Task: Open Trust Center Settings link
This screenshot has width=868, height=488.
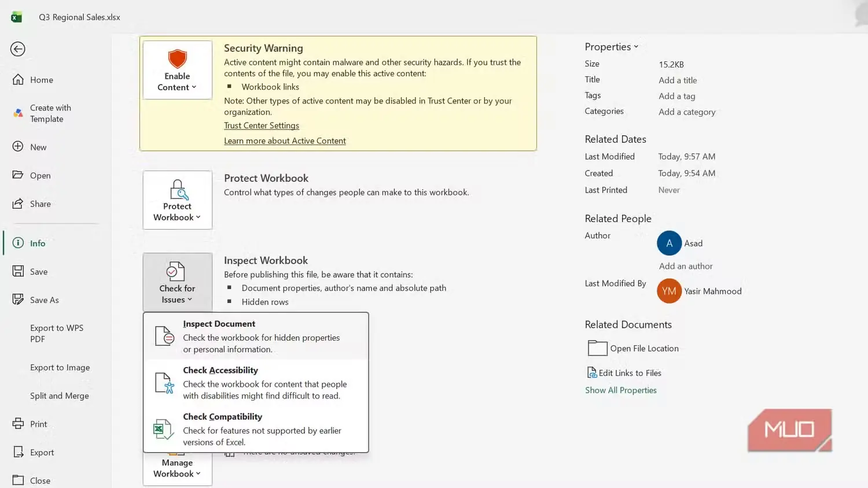Action: click(x=262, y=125)
